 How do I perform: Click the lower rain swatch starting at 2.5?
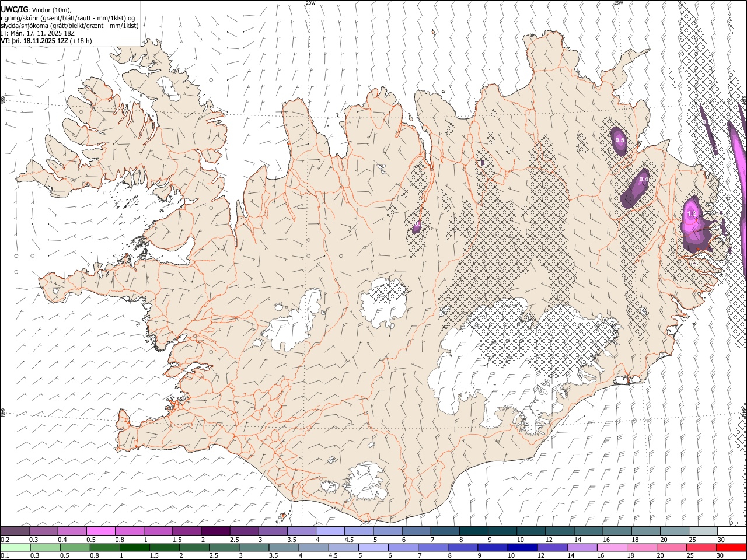click(224, 547)
